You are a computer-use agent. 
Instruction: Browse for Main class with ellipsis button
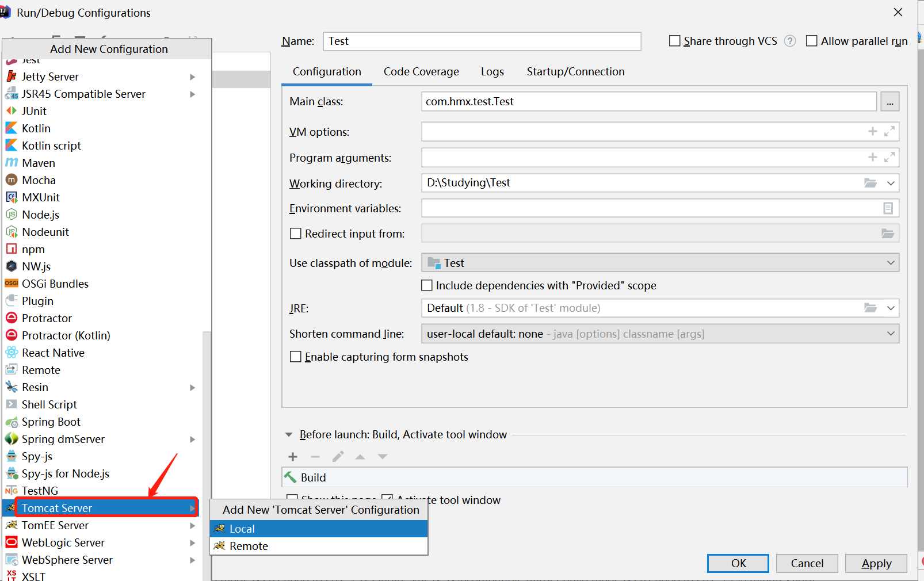tap(890, 102)
